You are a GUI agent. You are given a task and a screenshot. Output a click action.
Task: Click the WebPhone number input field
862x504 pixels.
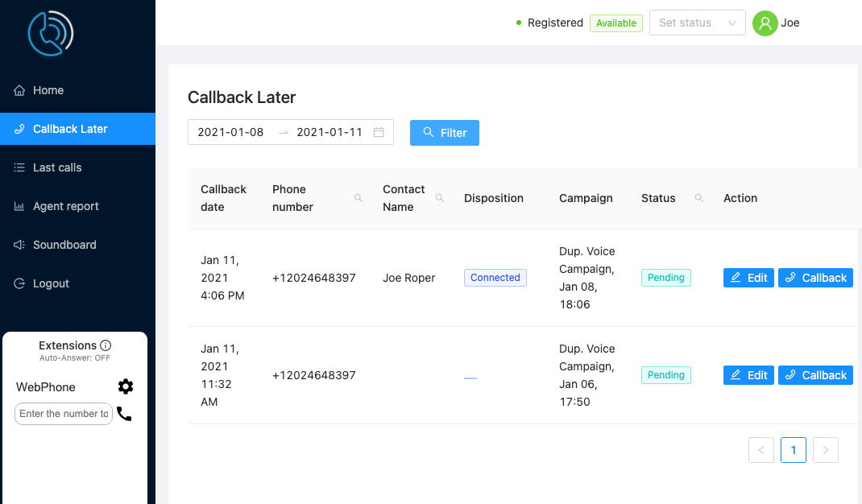click(64, 413)
